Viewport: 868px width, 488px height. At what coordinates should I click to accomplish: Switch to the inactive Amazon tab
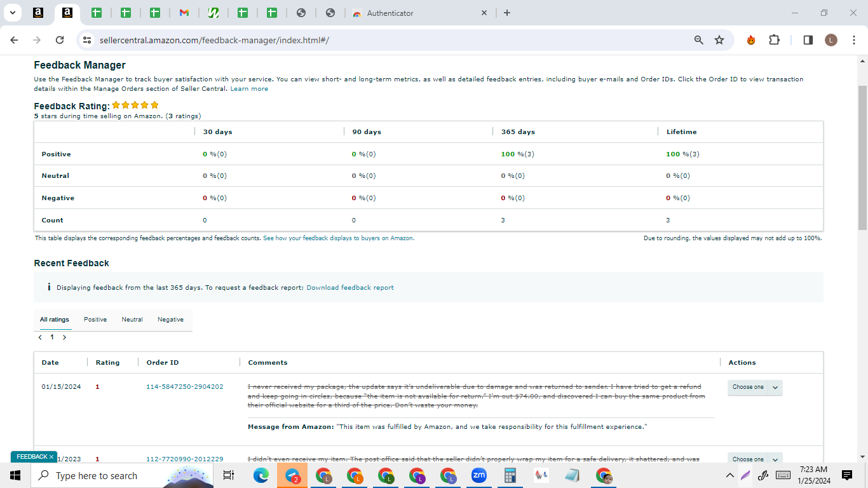click(38, 13)
